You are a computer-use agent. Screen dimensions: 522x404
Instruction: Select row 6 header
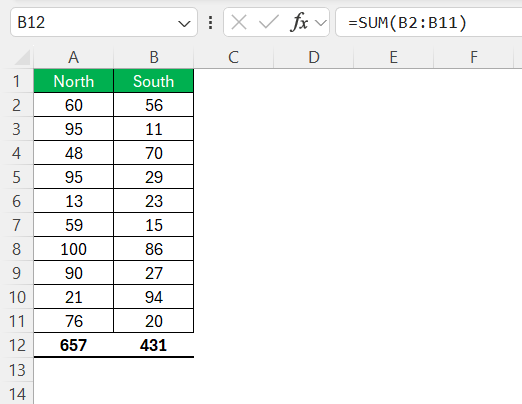[x=17, y=201]
